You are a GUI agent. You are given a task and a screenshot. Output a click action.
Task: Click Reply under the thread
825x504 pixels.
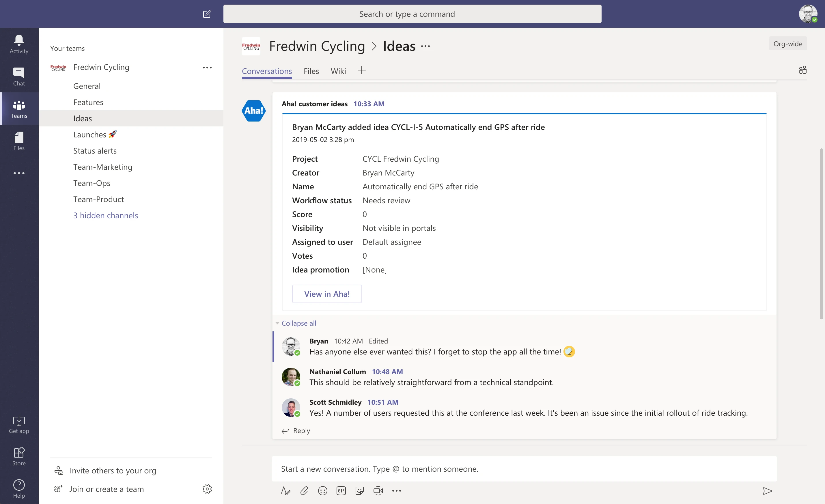(x=301, y=430)
